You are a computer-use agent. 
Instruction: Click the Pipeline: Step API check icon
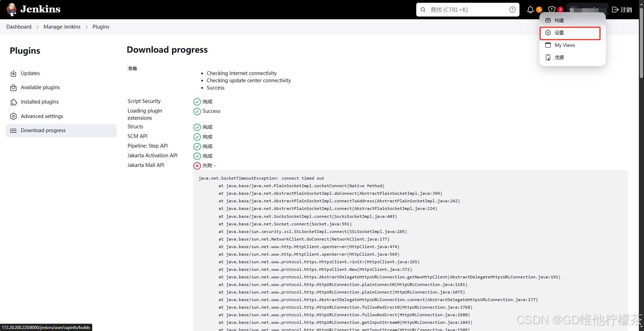197,147
